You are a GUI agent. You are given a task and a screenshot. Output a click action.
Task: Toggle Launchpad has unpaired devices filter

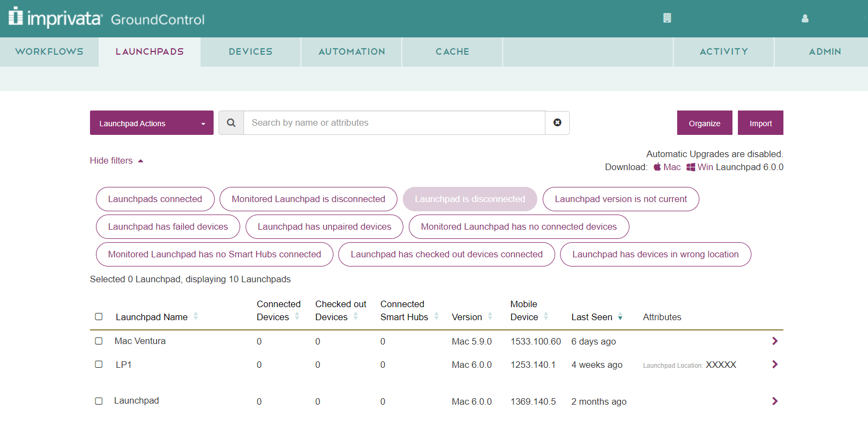coord(324,226)
